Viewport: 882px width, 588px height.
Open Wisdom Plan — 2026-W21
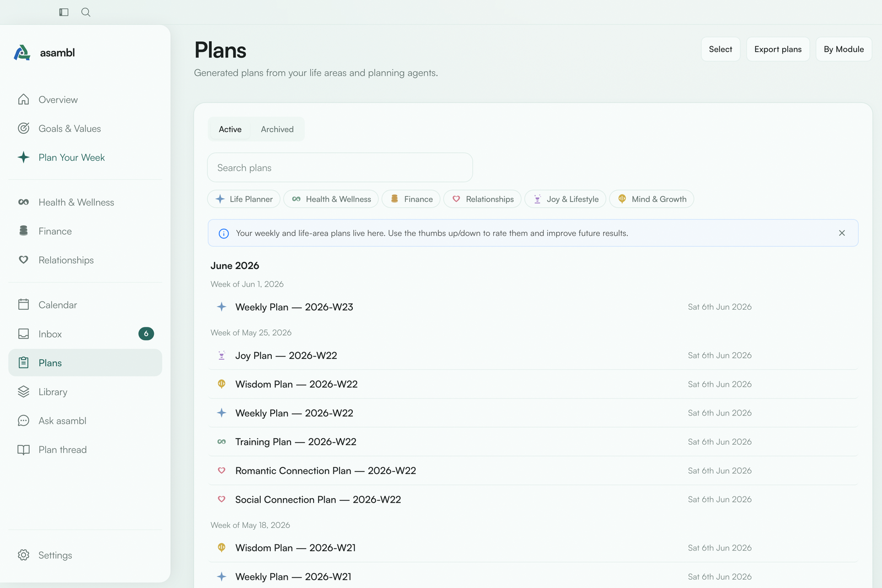534,548
